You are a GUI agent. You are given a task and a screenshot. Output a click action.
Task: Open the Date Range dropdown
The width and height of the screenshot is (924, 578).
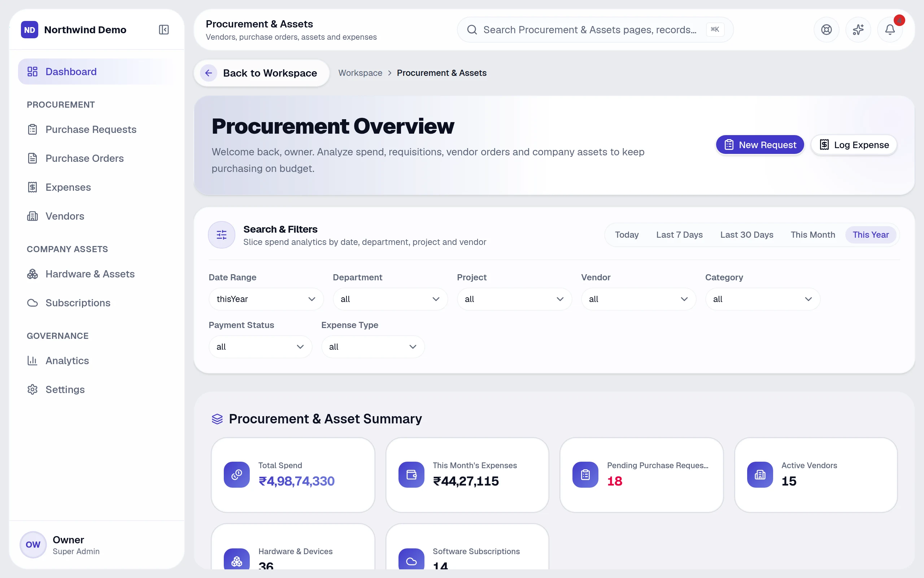pos(266,299)
